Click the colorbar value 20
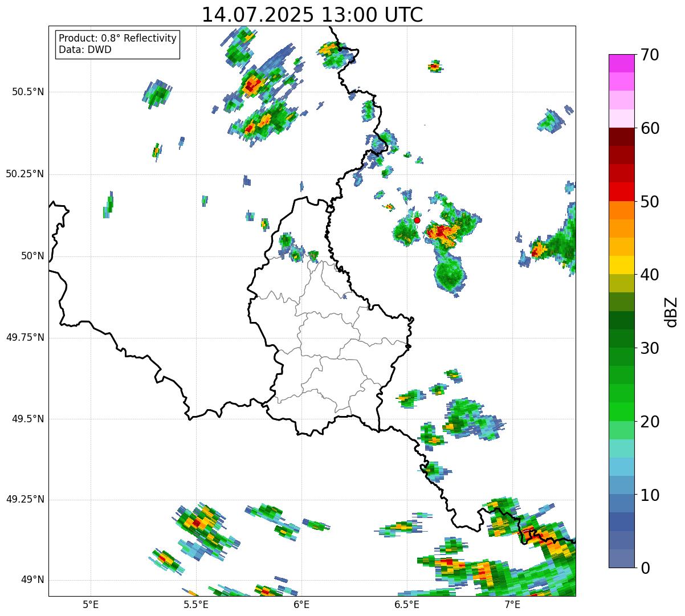The width and height of the screenshot is (685, 616). pyautogui.click(x=650, y=422)
